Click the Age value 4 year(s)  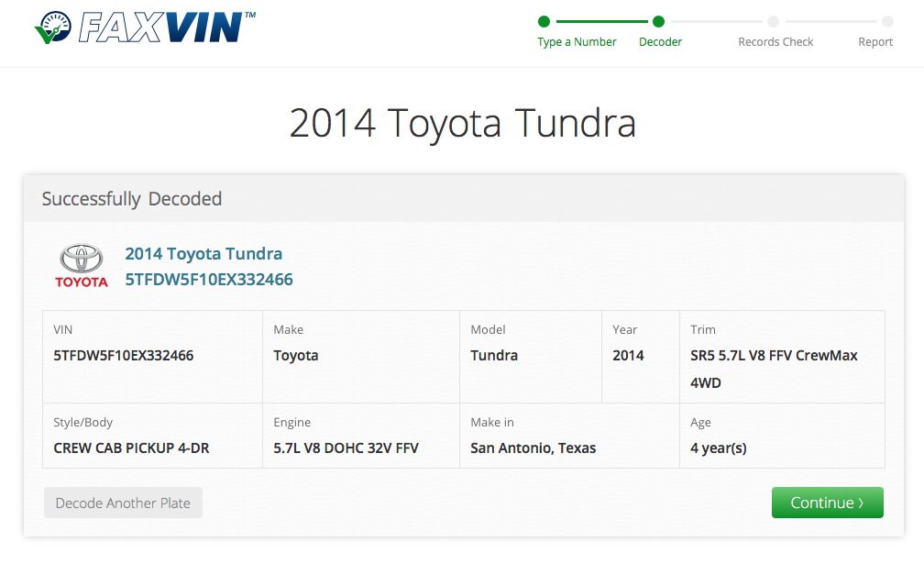(x=719, y=448)
